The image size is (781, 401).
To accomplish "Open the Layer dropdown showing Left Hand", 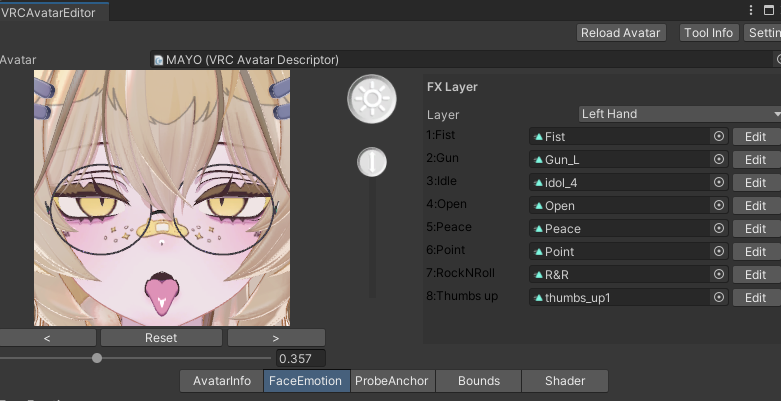I will pos(680,114).
